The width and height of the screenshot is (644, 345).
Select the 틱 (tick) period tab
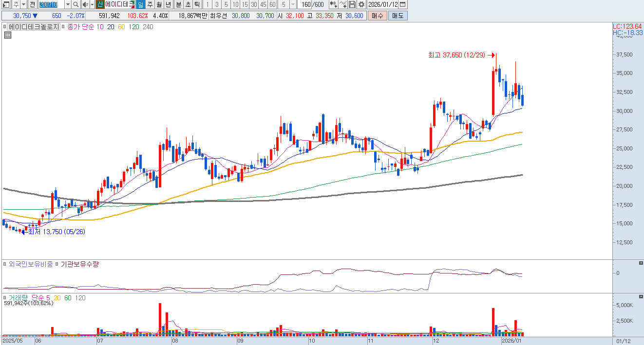[197, 4]
